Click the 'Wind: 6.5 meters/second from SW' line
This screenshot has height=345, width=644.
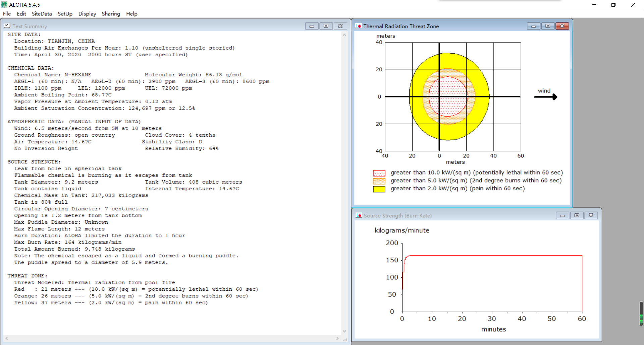click(88, 128)
